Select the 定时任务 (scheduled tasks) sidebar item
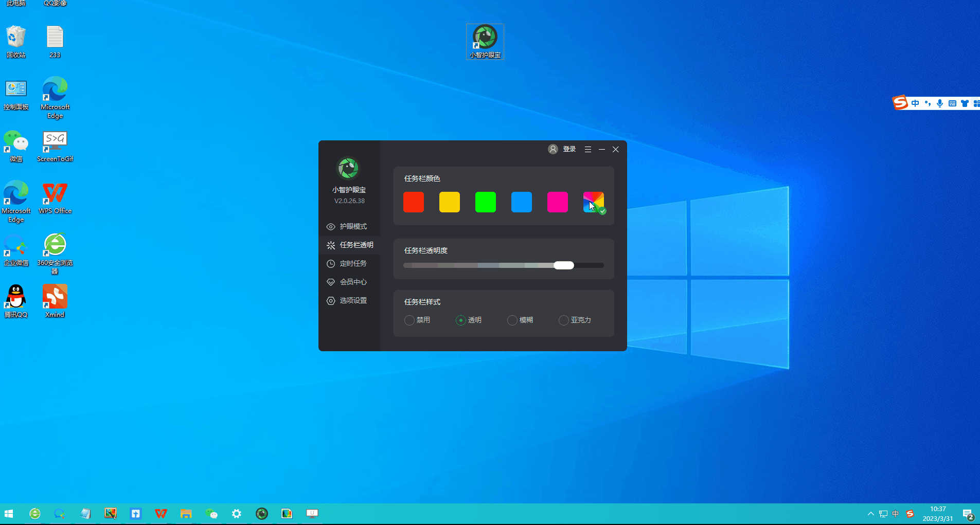This screenshot has height=525, width=980. click(x=353, y=263)
